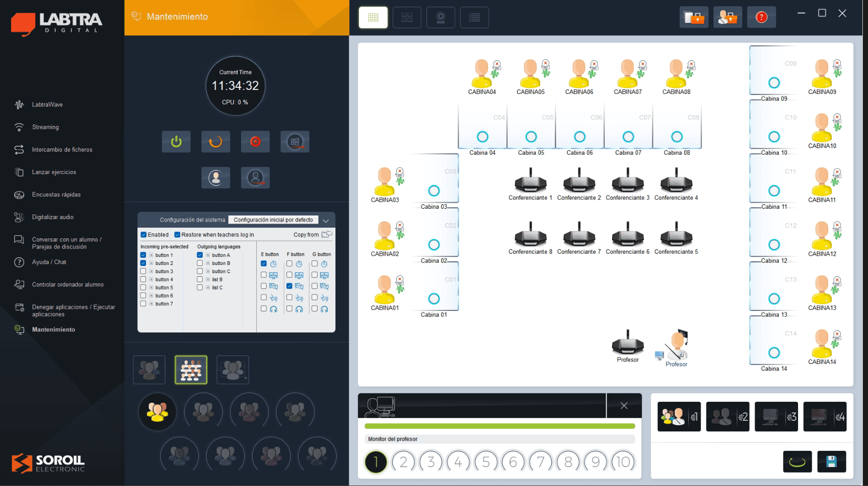Go to the LabtraWave sidebar item
The width and height of the screenshot is (868, 486).
[47, 105]
